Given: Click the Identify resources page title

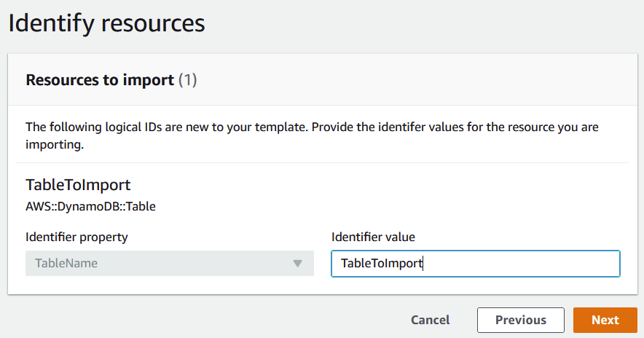Looking at the screenshot, I should (x=106, y=23).
